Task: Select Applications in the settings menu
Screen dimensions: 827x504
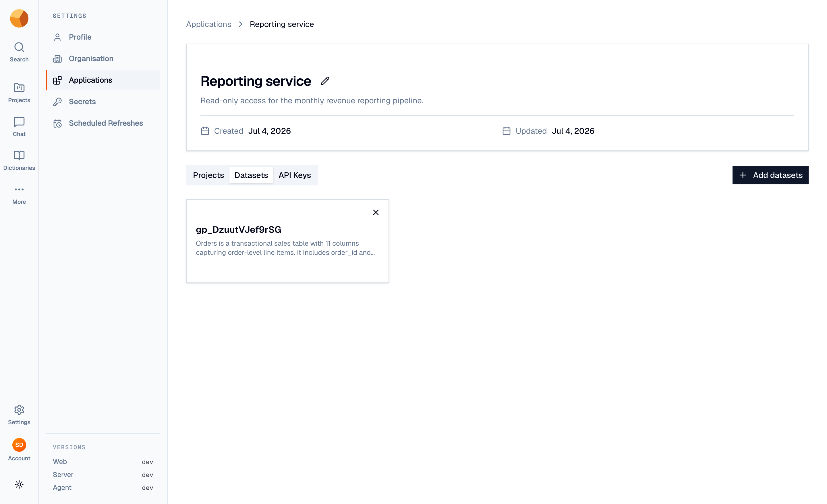Action: click(103, 80)
